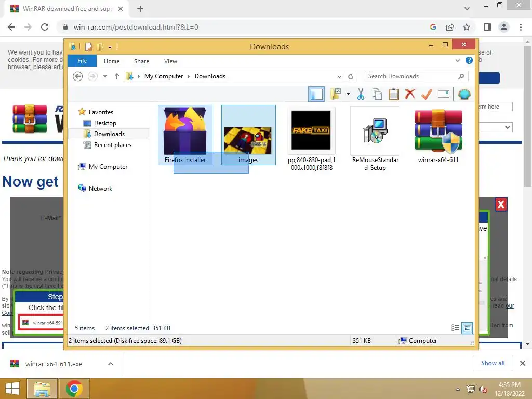The height and width of the screenshot is (399, 532).
Task: Click the rename toolbar icon
Action: point(444,94)
